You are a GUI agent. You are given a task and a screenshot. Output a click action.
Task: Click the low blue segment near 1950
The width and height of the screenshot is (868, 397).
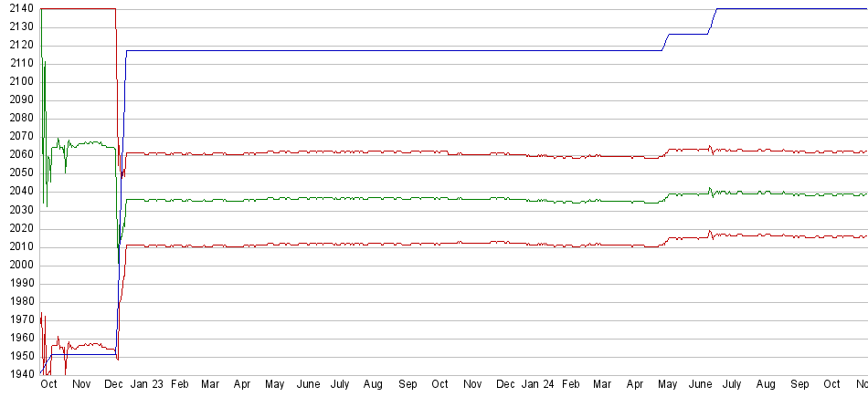pos(82,355)
